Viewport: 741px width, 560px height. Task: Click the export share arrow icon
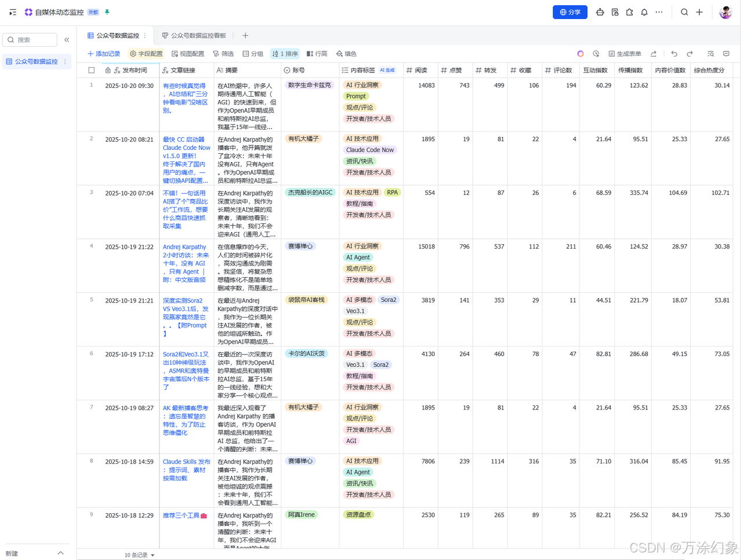(x=654, y=54)
